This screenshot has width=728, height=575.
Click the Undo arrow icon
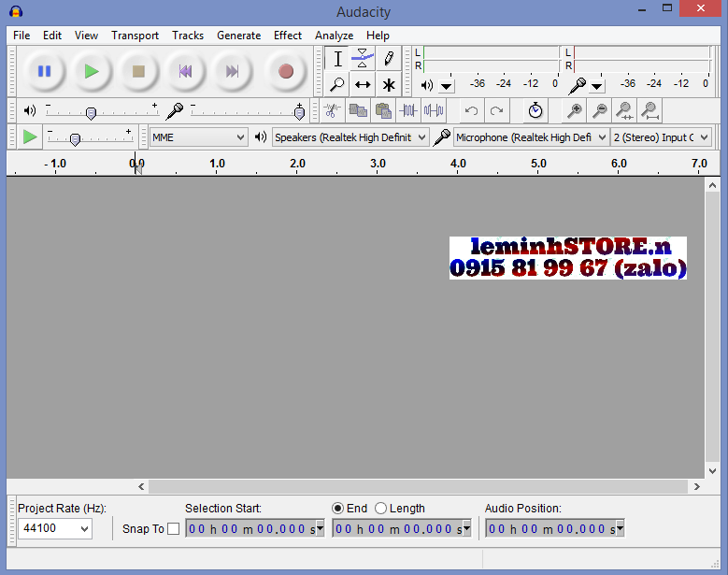[x=471, y=110]
